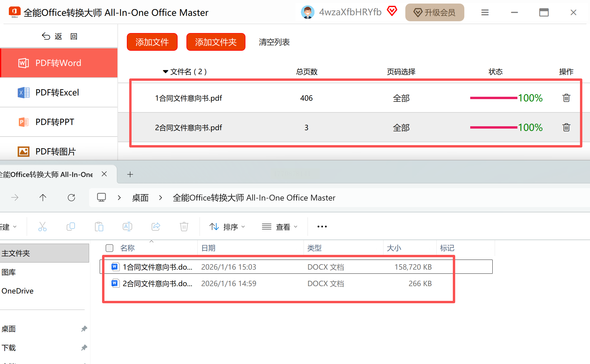Click the copy icon in Explorer toolbar
The height and width of the screenshot is (364, 590).
pos(71,227)
